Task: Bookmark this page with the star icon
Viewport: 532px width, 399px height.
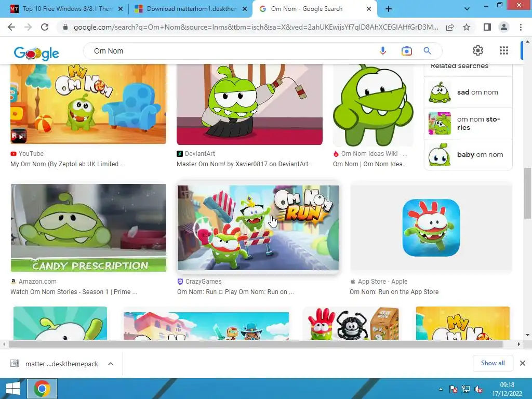Action: (x=467, y=27)
